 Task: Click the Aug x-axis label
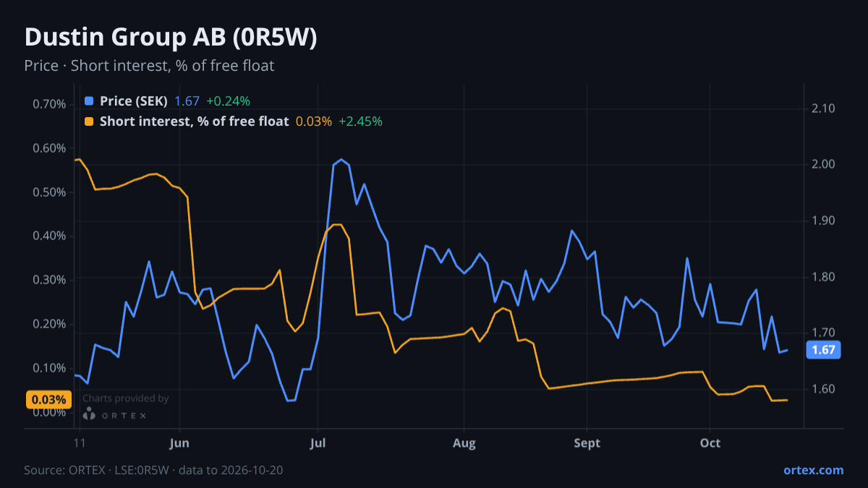[x=464, y=443]
